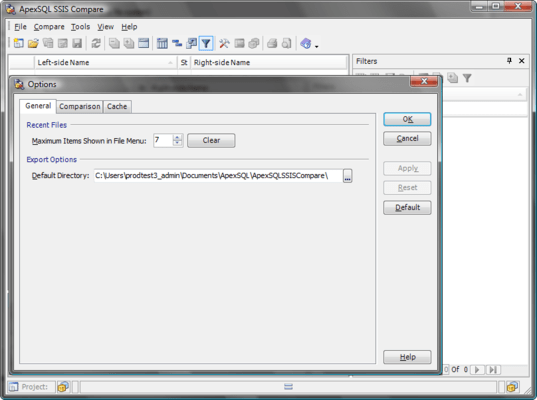
Task: Switch to the Comparison tab
Action: (79, 106)
